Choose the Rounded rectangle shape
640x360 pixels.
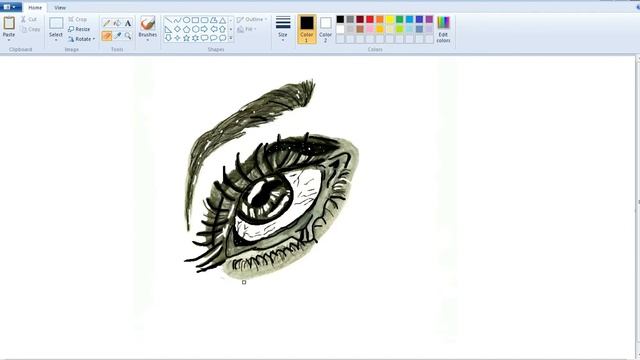[x=204, y=20]
